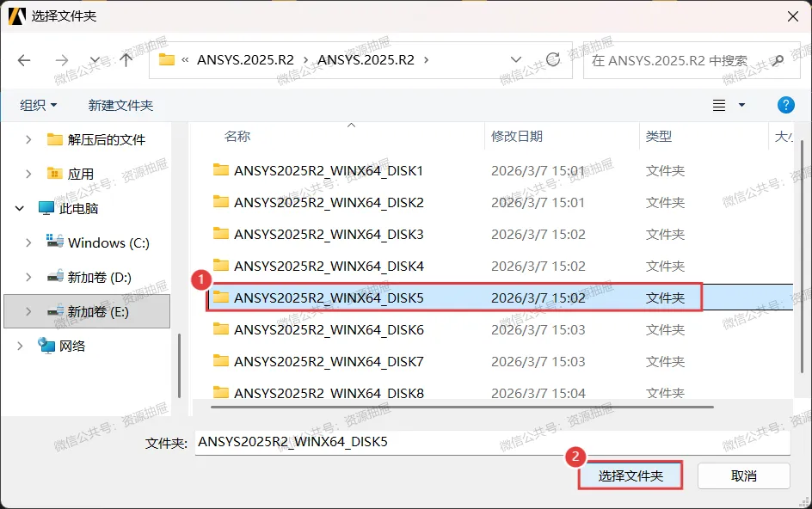
Task: Click the navigation pane vertical scrollbar
Action: (179, 365)
